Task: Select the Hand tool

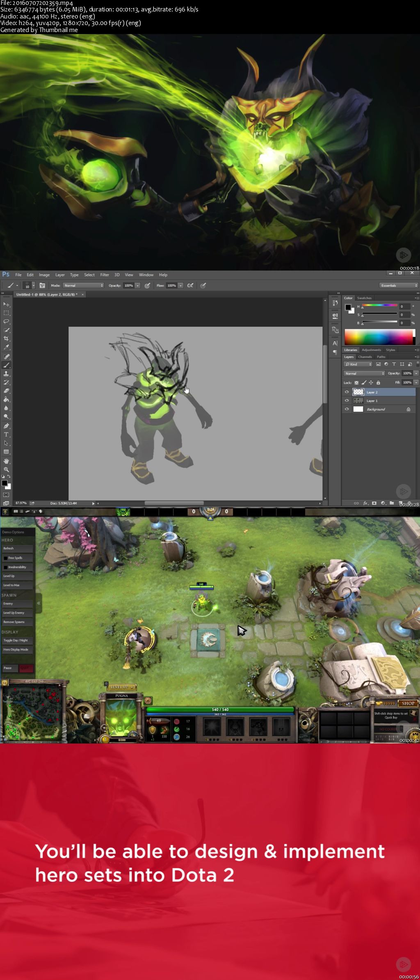Action: coord(6,461)
